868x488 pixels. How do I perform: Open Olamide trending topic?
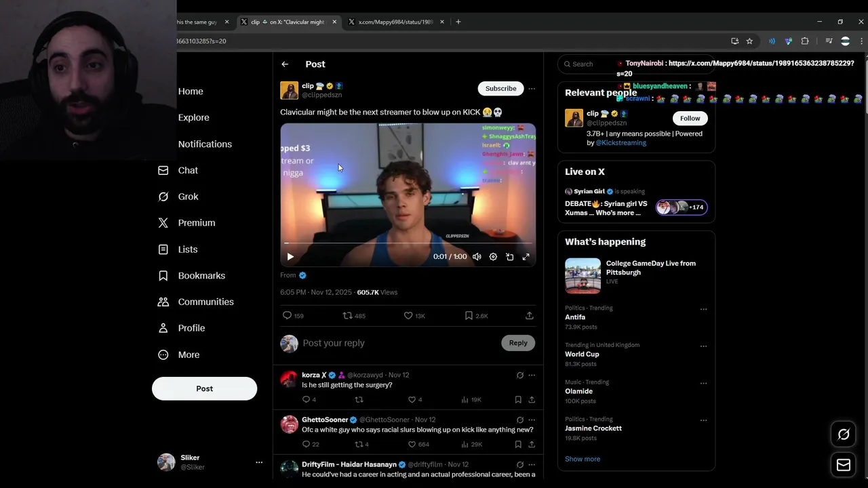tap(578, 391)
